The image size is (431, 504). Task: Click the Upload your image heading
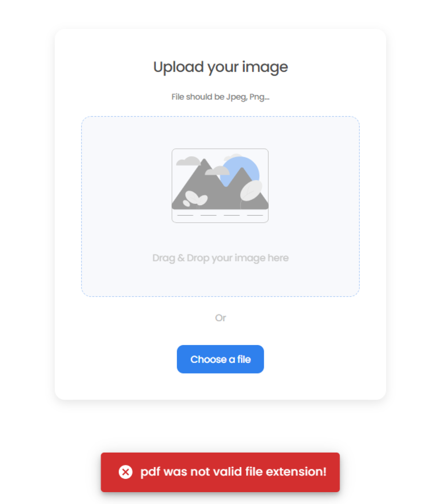click(x=220, y=67)
